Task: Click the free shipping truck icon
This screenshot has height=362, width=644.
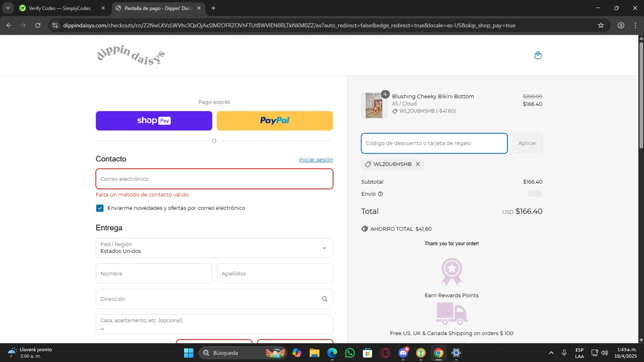Action: pyautogui.click(x=452, y=313)
